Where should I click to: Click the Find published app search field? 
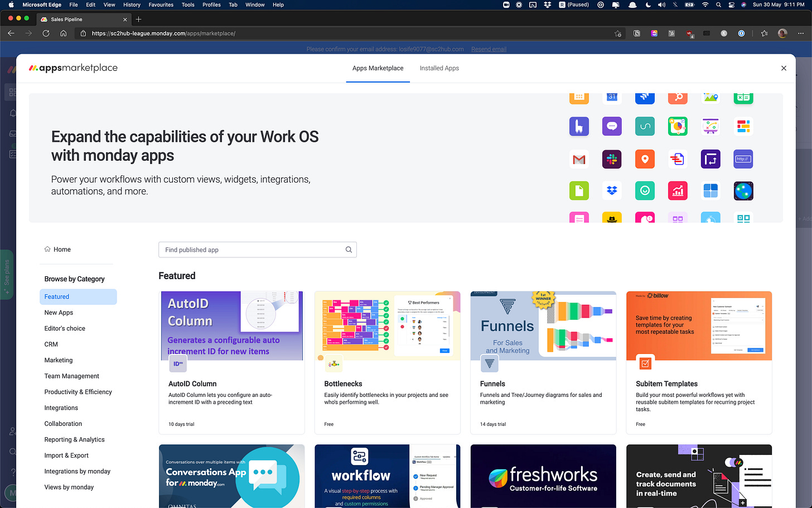(258, 250)
